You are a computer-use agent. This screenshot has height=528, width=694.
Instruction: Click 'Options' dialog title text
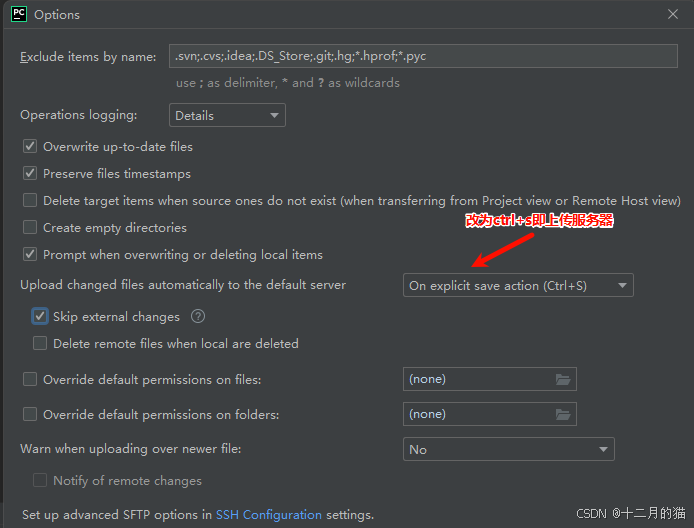(57, 15)
